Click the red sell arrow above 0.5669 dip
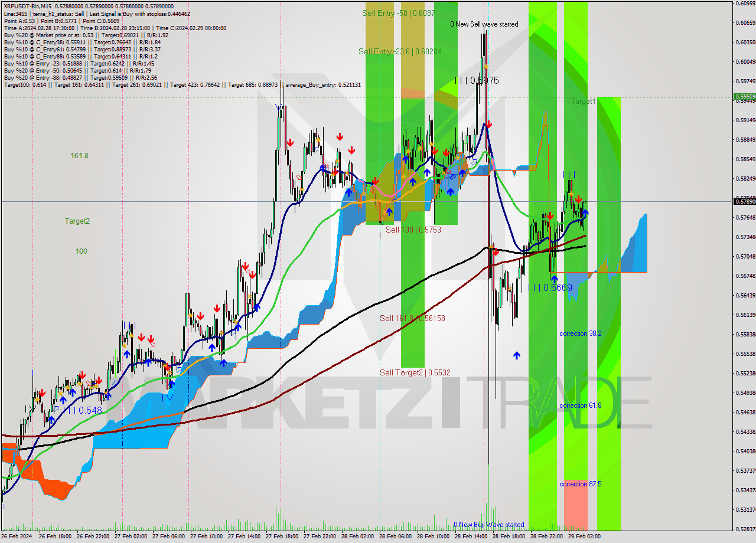 tap(550, 217)
